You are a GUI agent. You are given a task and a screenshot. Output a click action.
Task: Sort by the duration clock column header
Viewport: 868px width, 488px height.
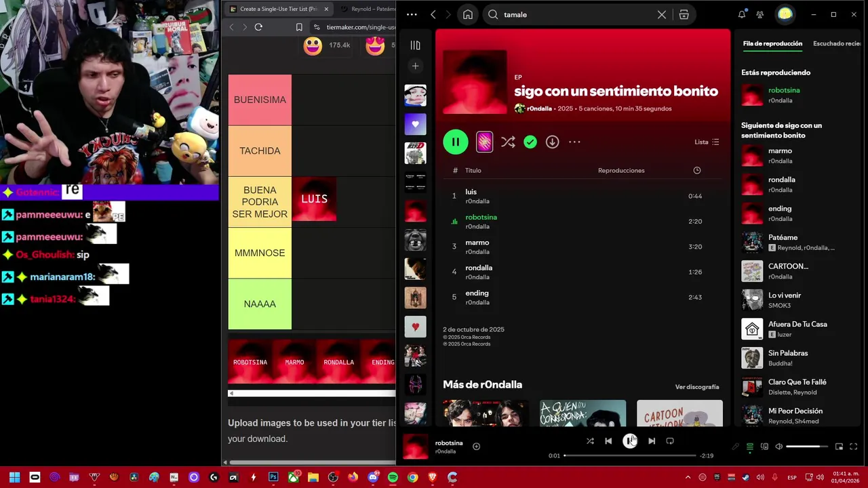pyautogui.click(x=696, y=170)
